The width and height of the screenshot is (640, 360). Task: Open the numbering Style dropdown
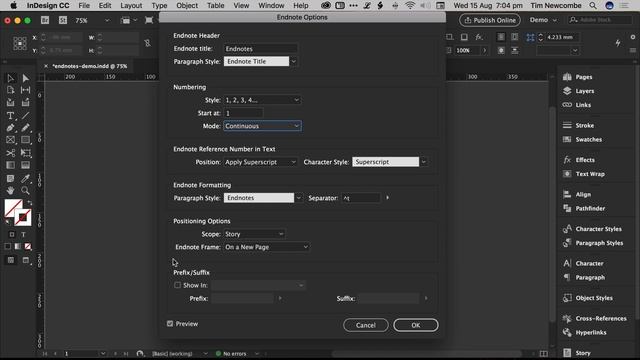click(x=262, y=100)
